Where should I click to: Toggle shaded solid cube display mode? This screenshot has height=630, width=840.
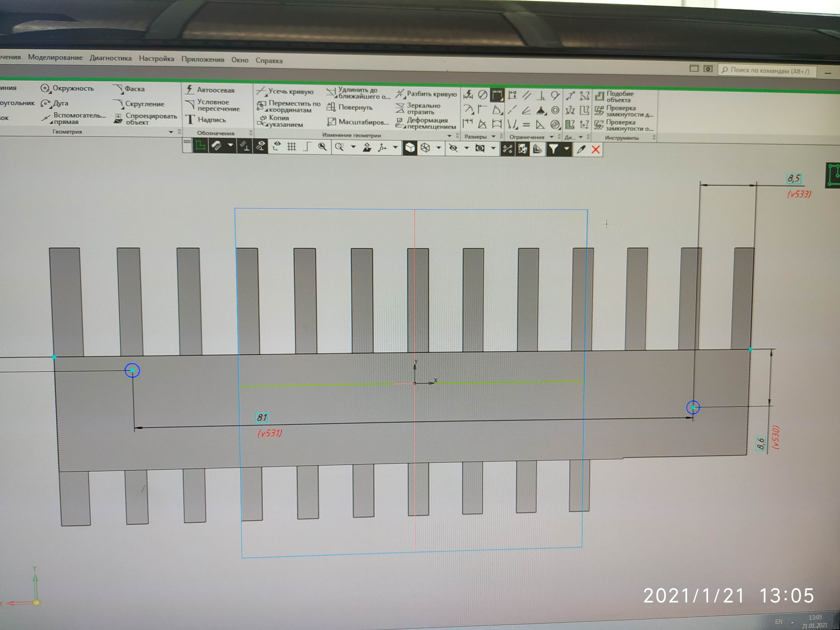point(410,148)
